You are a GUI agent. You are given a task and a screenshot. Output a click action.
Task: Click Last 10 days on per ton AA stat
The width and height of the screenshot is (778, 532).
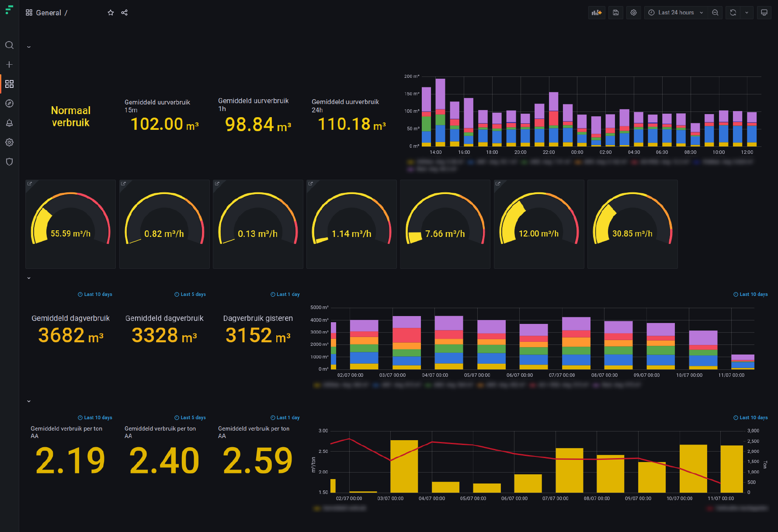95,417
